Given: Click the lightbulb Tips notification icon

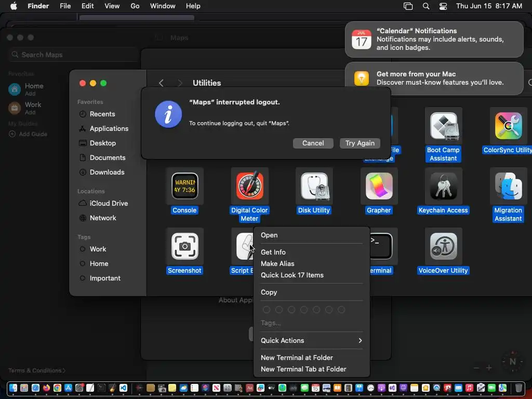Looking at the screenshot, I should pyautogui.click(x=362, y=78).
